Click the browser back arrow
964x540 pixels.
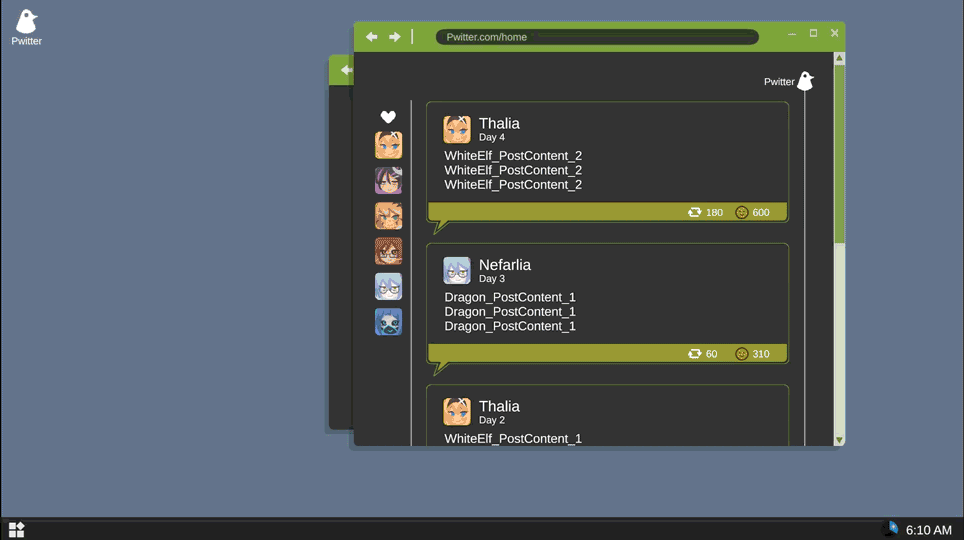pyautogui.click(x=371, y=37)
